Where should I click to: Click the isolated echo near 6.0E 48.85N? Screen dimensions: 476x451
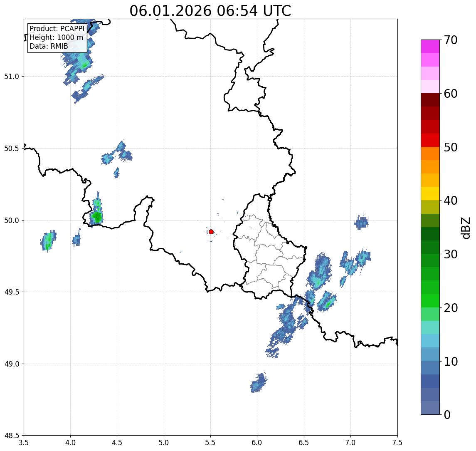pos(259,383)
